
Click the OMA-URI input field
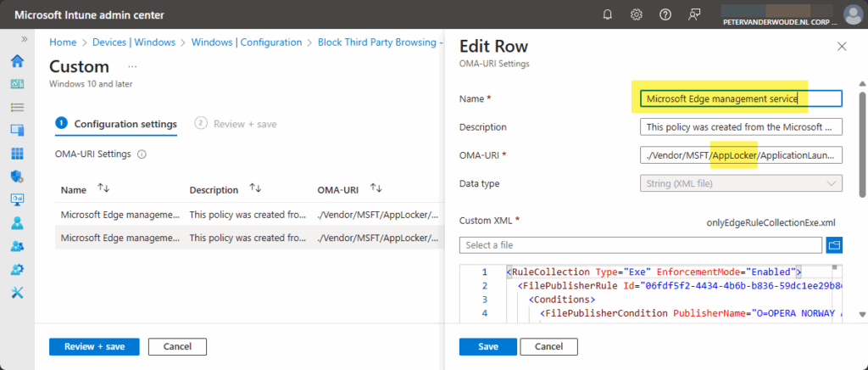tap(740, 155)
